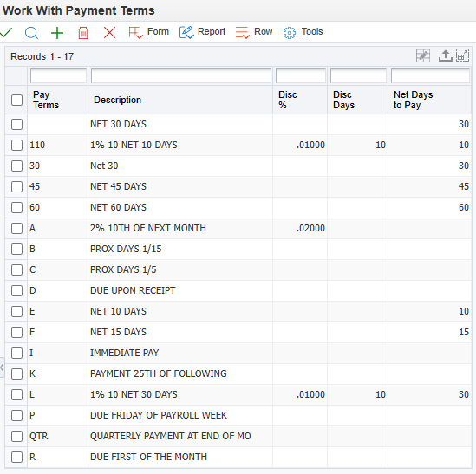Click the Tools gear icon

pyautogui.click(x=290, y=33)
